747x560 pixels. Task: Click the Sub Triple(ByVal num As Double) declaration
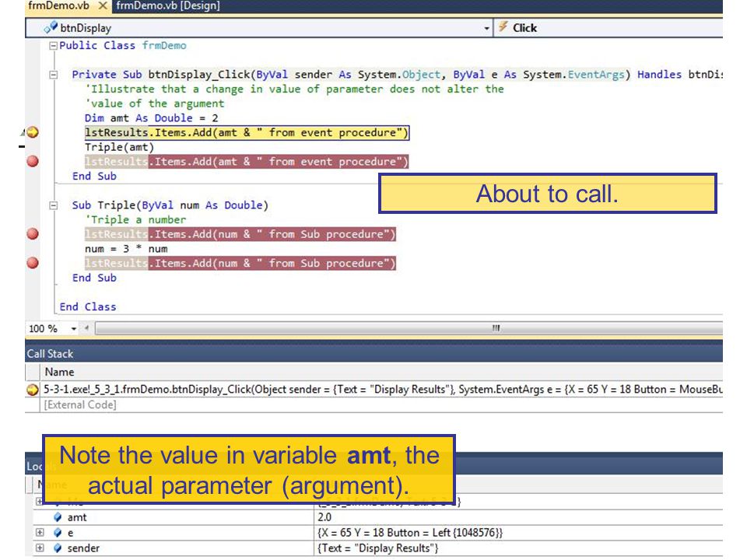point(170,205)
